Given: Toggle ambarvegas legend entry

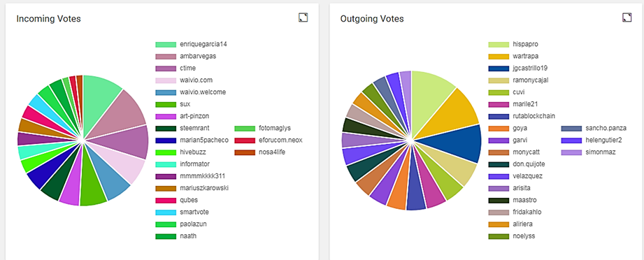Looking at the screenshot, I should [186, 57].
